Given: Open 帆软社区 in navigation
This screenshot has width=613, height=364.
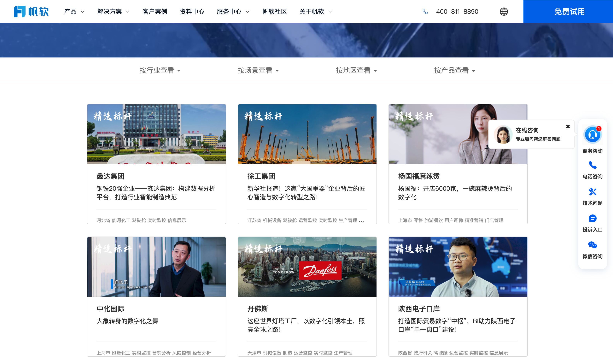Looking at the screenshot, I should (x=274, y=12).
